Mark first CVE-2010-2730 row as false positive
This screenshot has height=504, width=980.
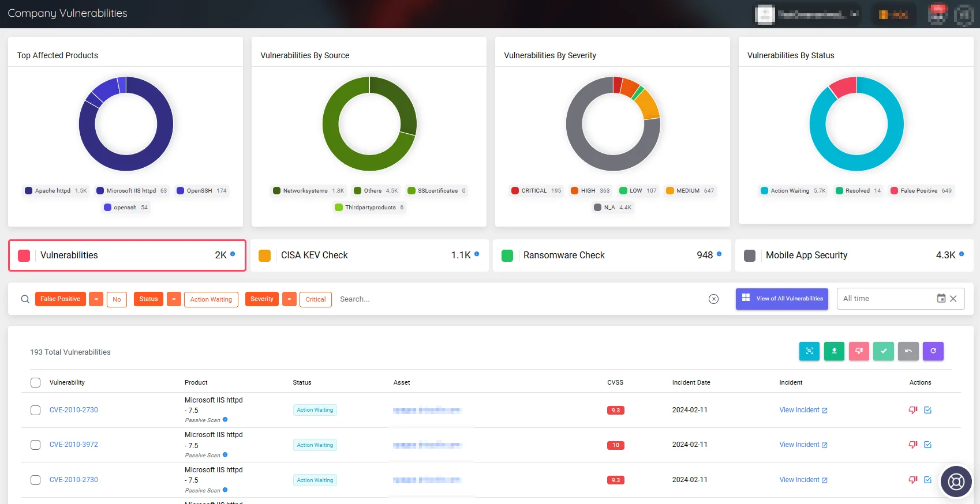(913, 410)
